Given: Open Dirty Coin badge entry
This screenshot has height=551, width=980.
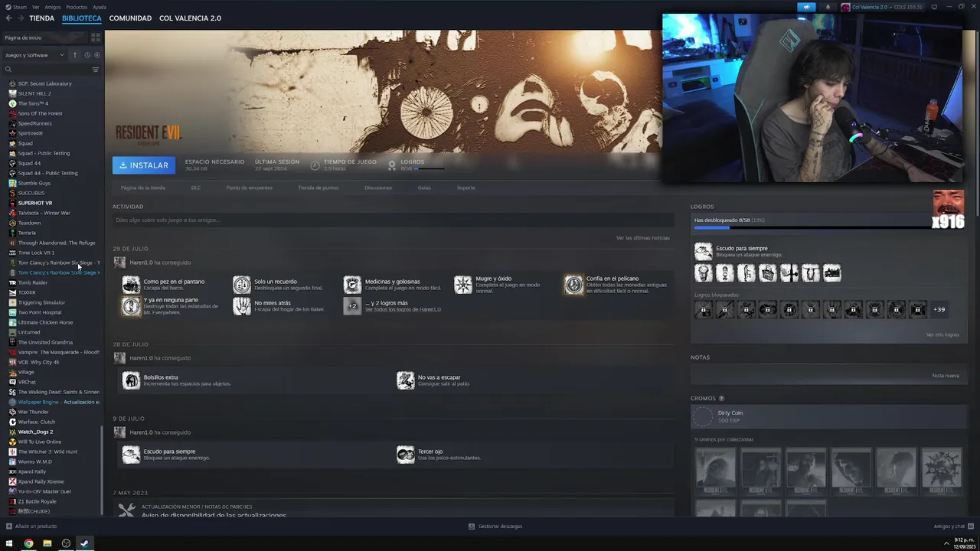Looking at the screenshot, I should click(x=827, y=416).
